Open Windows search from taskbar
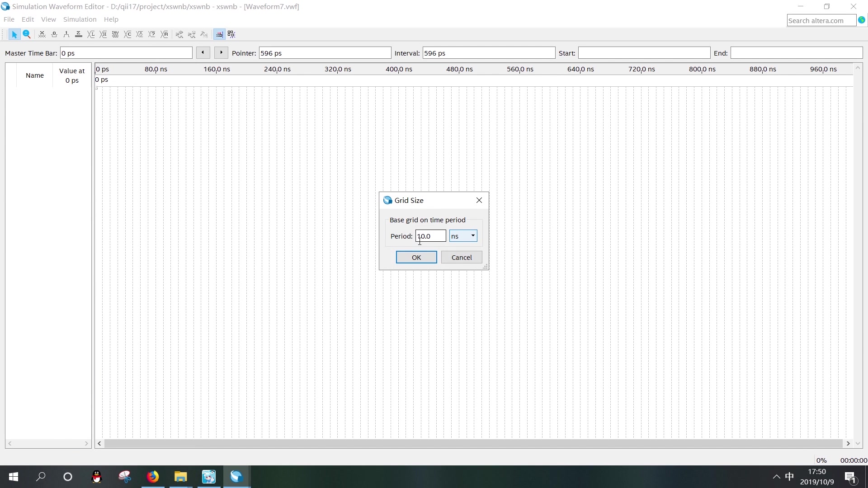This screenshot has width=868, height=488. (41, 477)
